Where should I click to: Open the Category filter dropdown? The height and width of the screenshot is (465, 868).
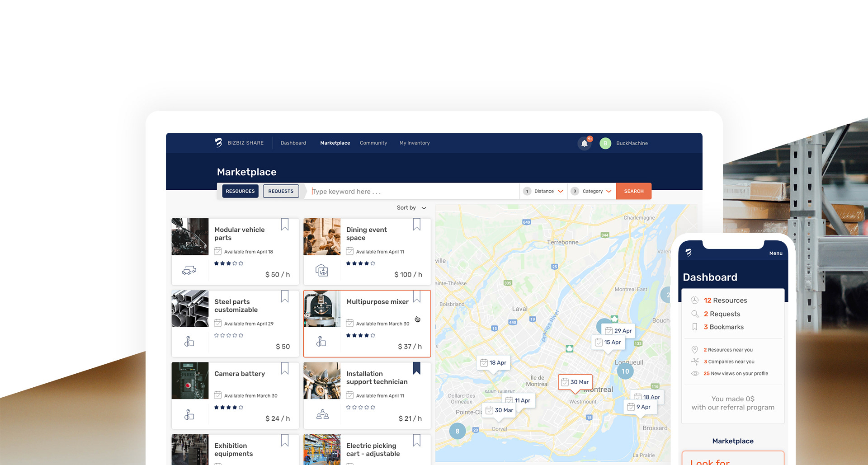click(592, 191)
